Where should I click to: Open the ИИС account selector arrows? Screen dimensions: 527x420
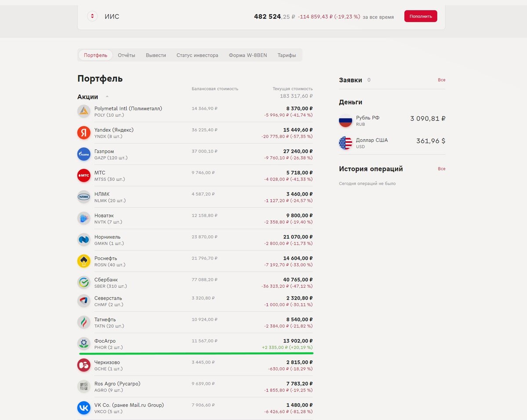click(x=92, y=17)
